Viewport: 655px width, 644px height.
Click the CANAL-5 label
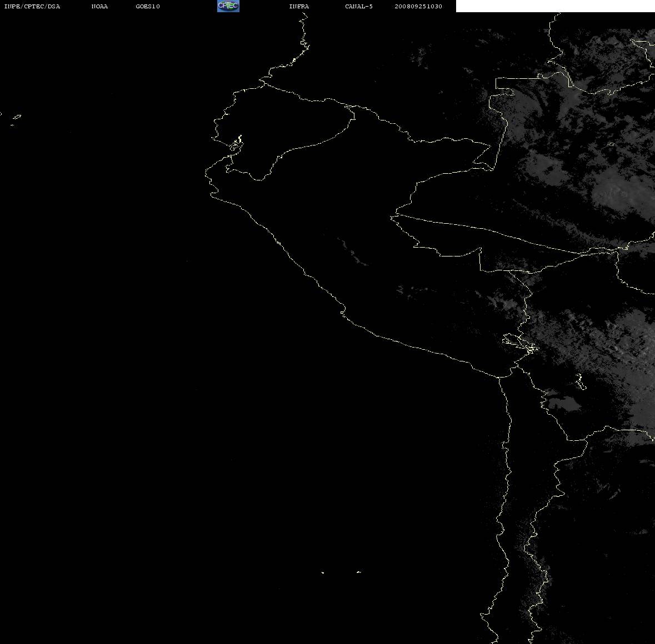(x=358, y=6)
